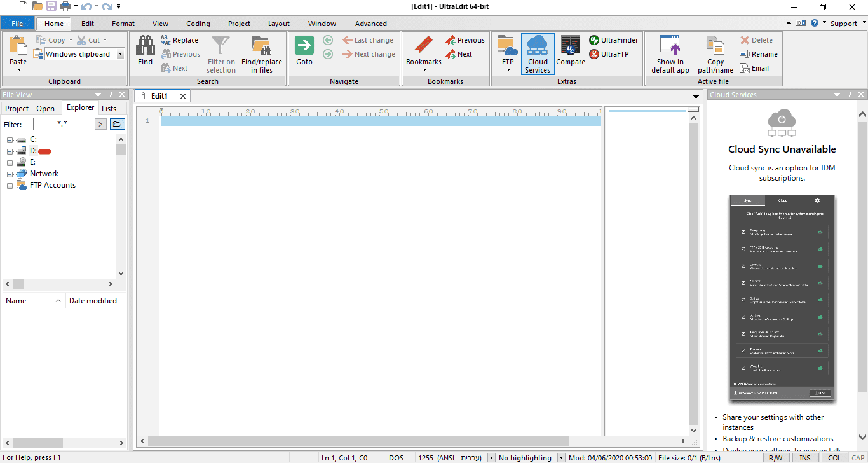Viewport: 868px width, 463px height.
Task: Sort by the Name column header
Action: [33, 301]
